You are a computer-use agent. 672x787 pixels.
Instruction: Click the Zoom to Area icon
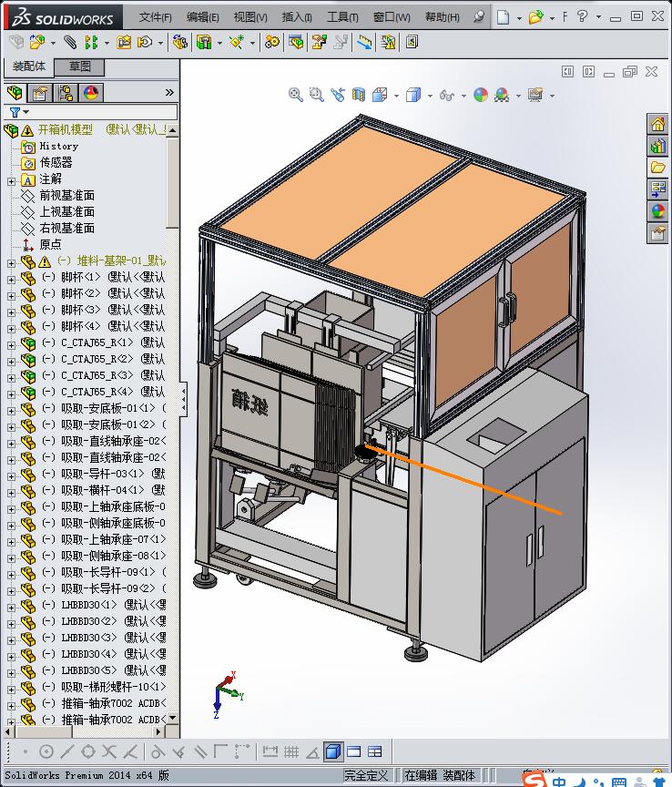316,95
